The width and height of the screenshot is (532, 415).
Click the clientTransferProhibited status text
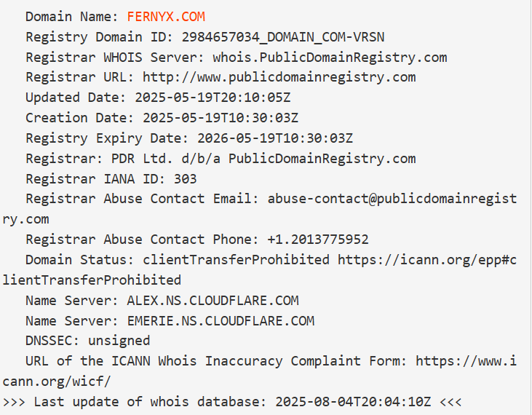(236, 260)
